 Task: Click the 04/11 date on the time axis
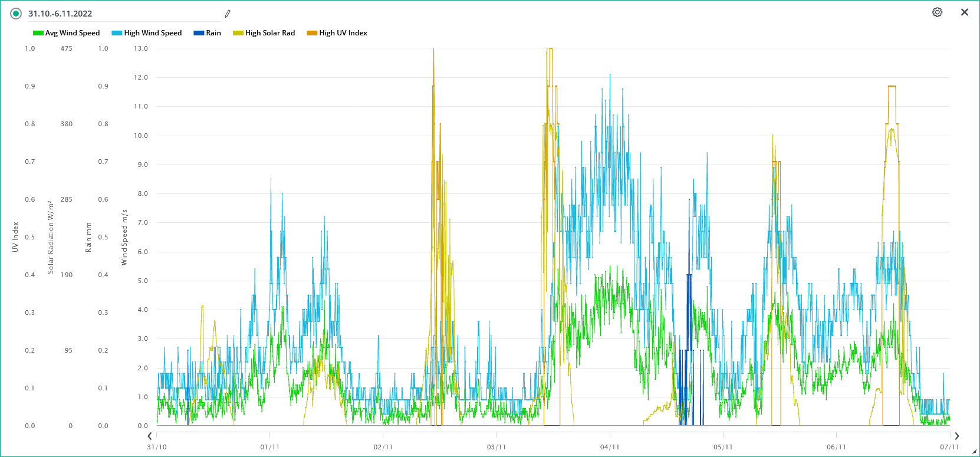tap(610, 447)
